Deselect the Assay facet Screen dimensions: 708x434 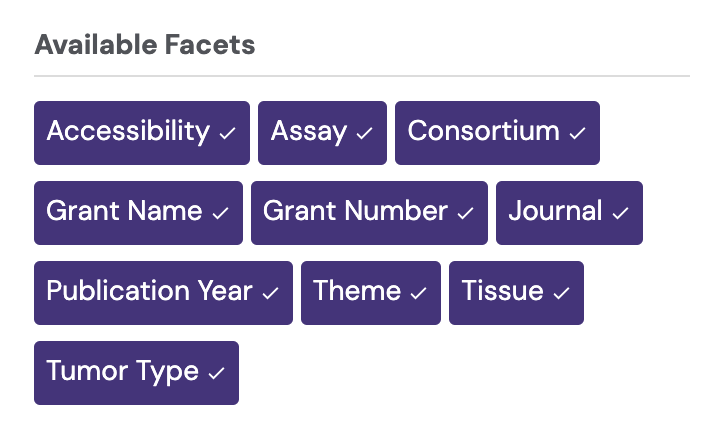pos(322,132)
